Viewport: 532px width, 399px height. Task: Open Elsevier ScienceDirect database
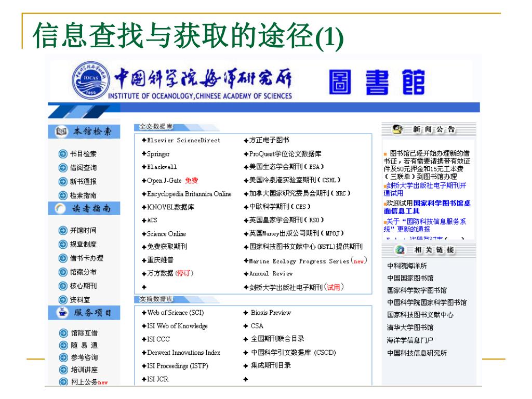(183, 140)
